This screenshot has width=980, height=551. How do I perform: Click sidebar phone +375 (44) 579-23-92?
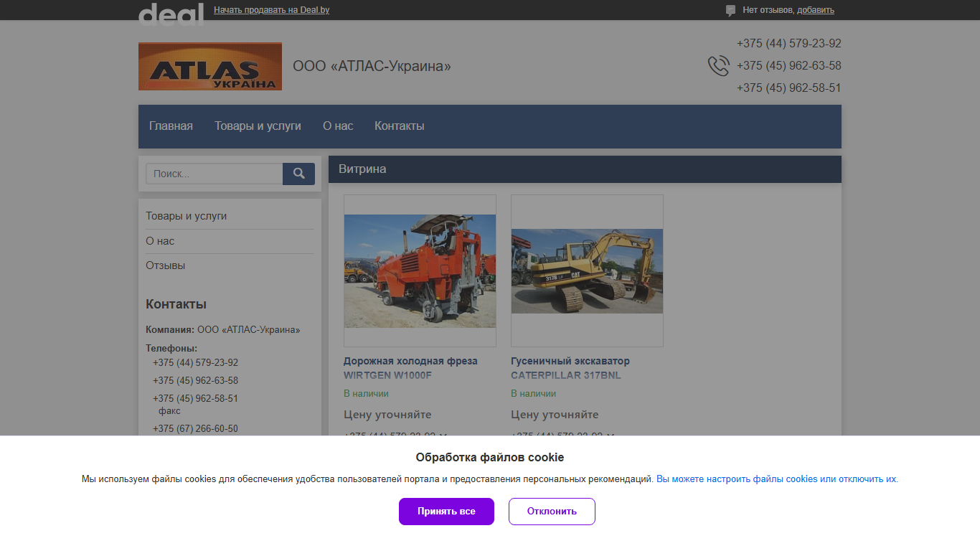195,363
